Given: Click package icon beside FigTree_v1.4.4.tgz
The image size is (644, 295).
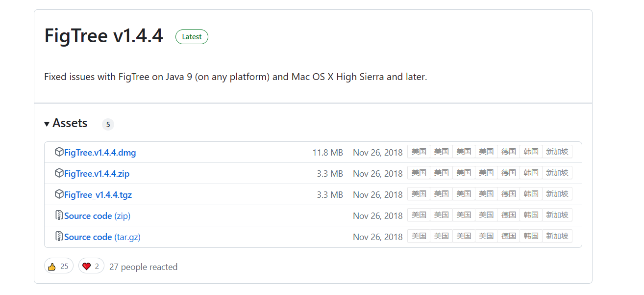Looking at the screenshot, I should tap(59, 194).
